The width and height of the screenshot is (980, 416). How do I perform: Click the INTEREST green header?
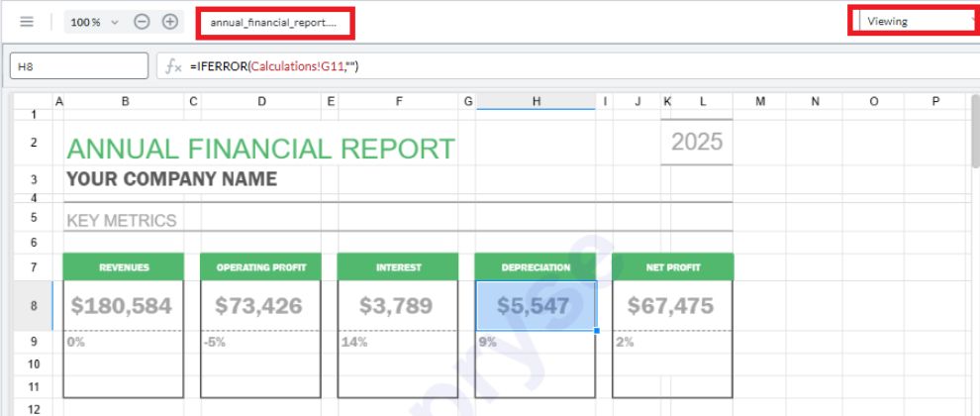coord(398,267)
